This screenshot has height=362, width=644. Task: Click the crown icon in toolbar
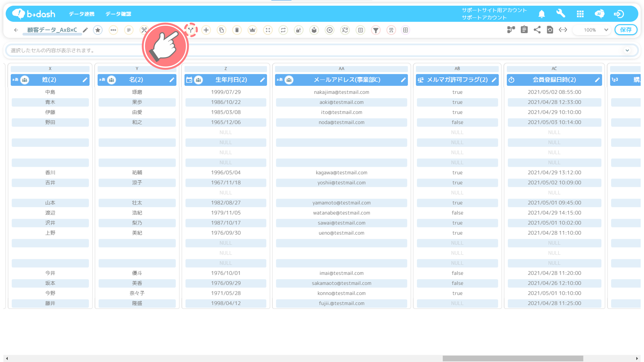[x=252, y=30]
